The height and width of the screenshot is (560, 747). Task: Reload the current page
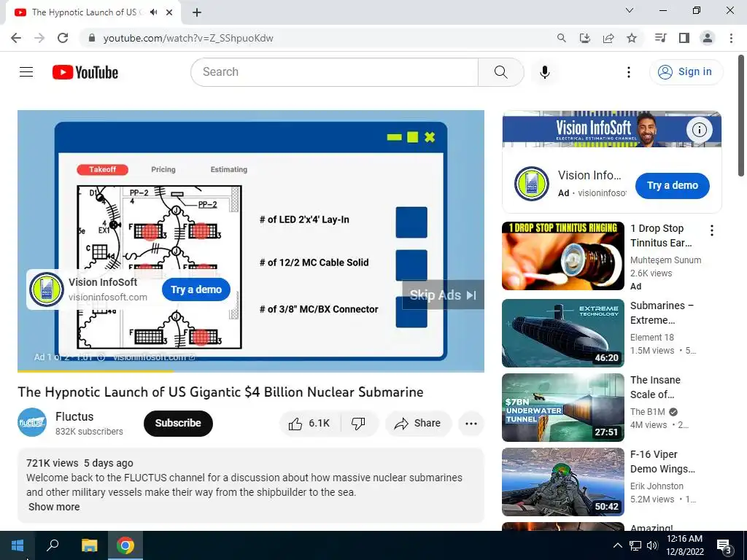tap(63, 38)
